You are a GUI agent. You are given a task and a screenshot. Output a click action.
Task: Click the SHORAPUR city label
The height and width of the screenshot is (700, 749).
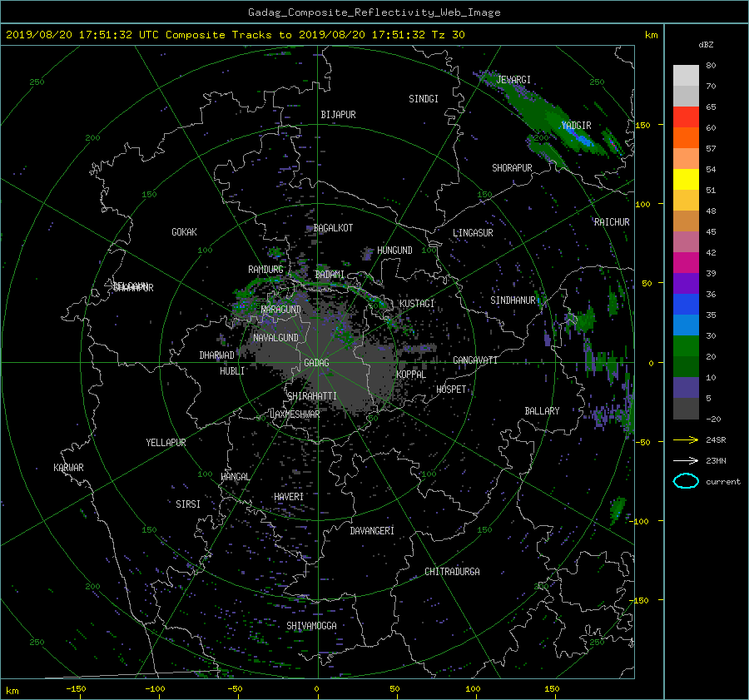click(x=512, y=168)
